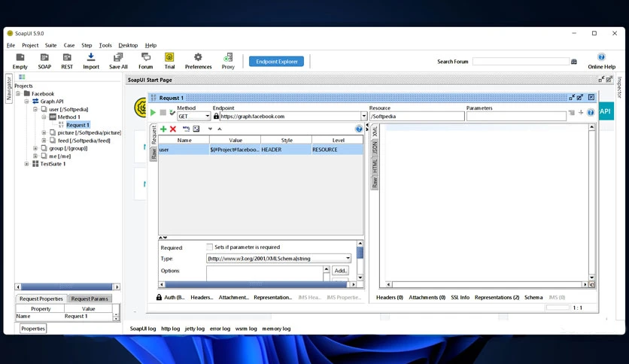Expand the TestSuite 1 node
The height and width of the screenshot is (364, 629).
click(26, 164)
